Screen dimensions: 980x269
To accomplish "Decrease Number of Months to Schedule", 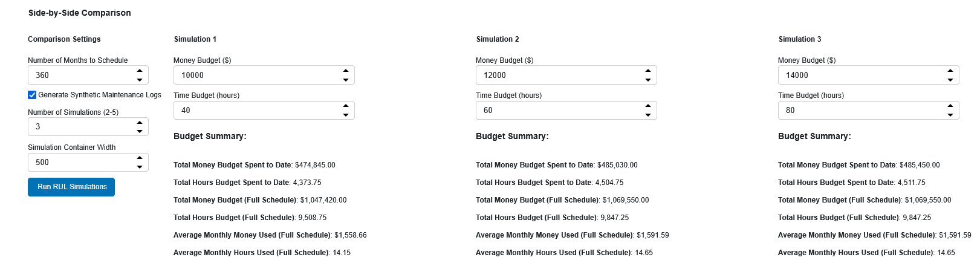I will (140, 80).
